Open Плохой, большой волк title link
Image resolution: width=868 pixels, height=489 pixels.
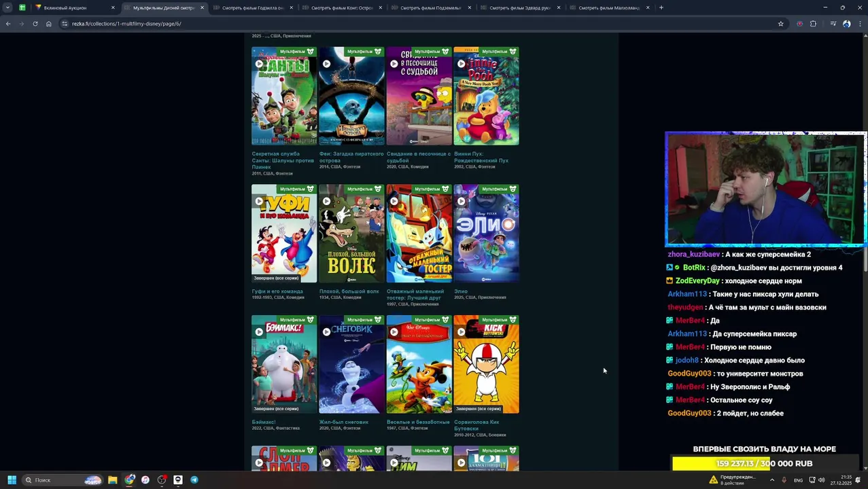(x=349, y=291)
